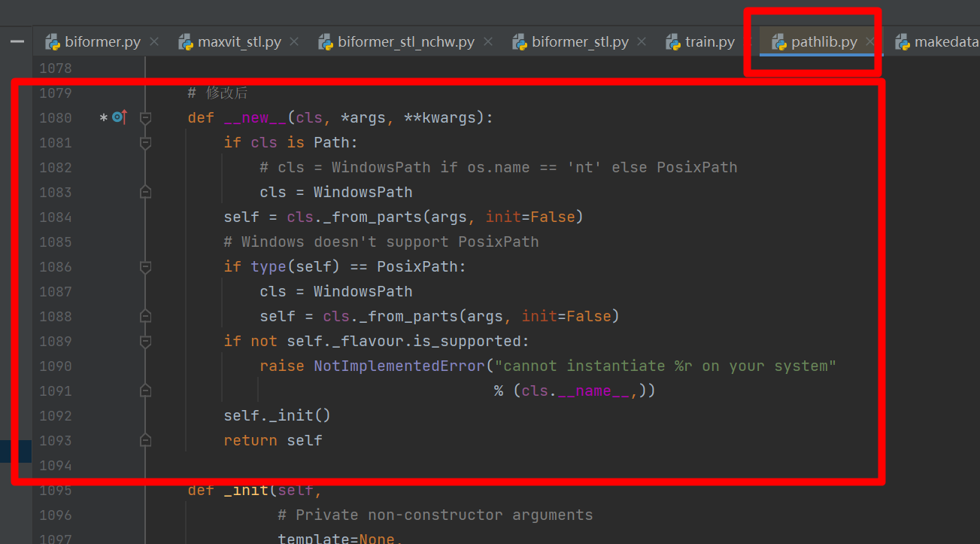The width and height of the screenshot is (980, 544).
Task: Click commented line with os.name == 'nt'
Action: pyautogui.click(x=499, y=168)
